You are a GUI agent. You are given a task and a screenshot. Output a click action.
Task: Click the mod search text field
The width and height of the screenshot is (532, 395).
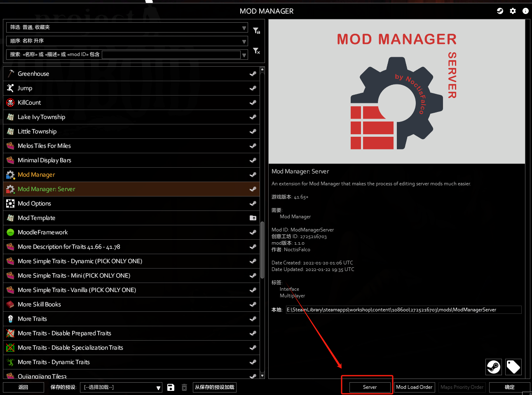click(x=171, y=55)
